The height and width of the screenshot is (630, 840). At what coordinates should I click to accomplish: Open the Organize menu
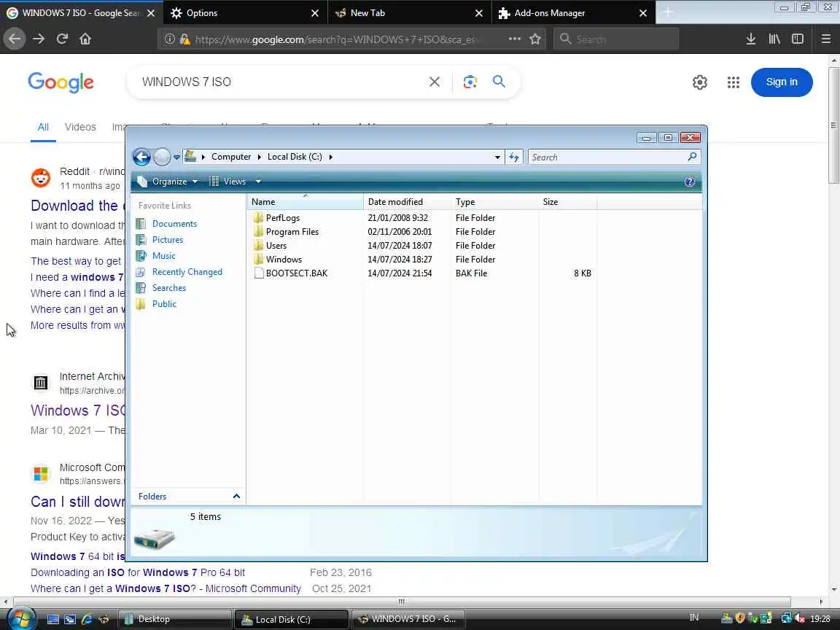coord(167,182)
